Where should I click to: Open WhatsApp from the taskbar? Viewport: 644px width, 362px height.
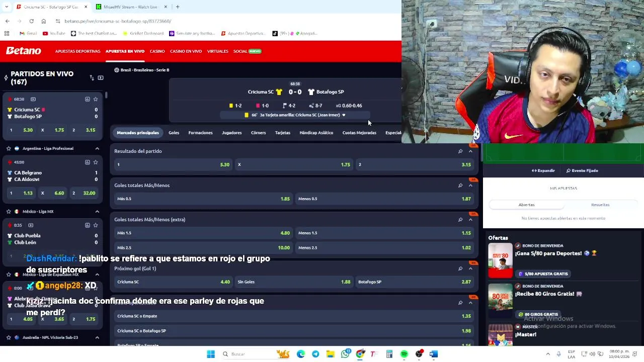345,354
